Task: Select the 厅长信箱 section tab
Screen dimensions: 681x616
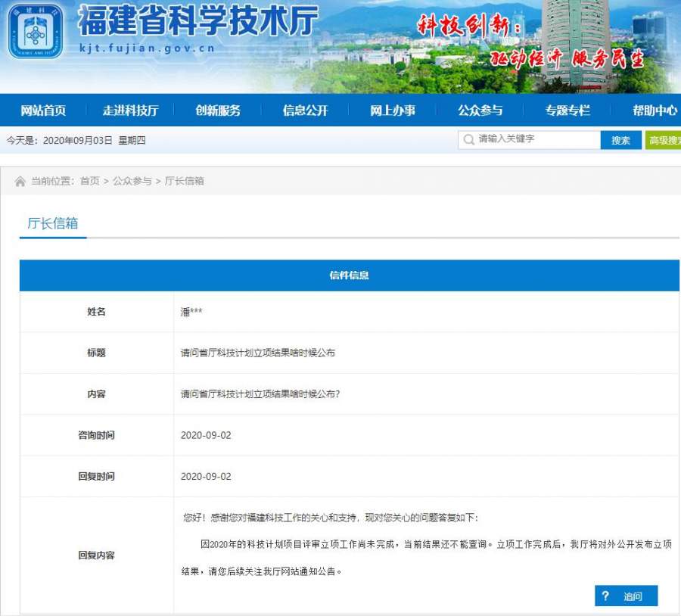Action: point(53,224)
